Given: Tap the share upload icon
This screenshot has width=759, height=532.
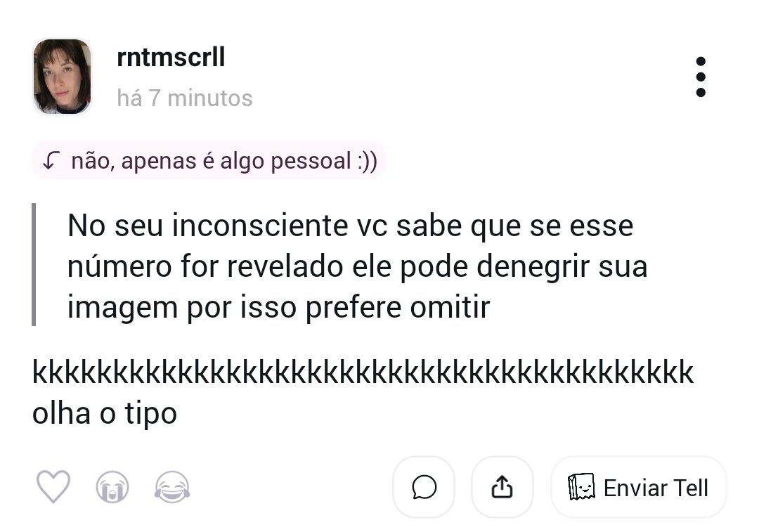Looking at the screenshot, I should click(x=502, y=487).
